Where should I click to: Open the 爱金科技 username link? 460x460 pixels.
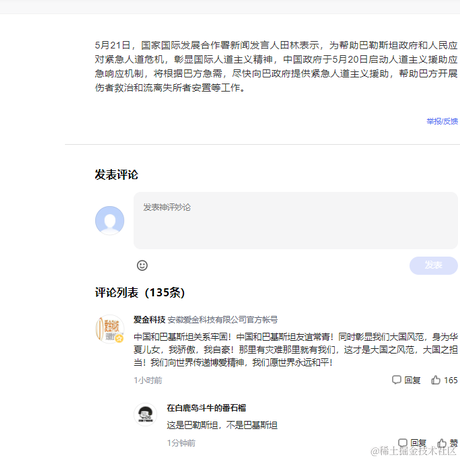[x=149, y=320]
